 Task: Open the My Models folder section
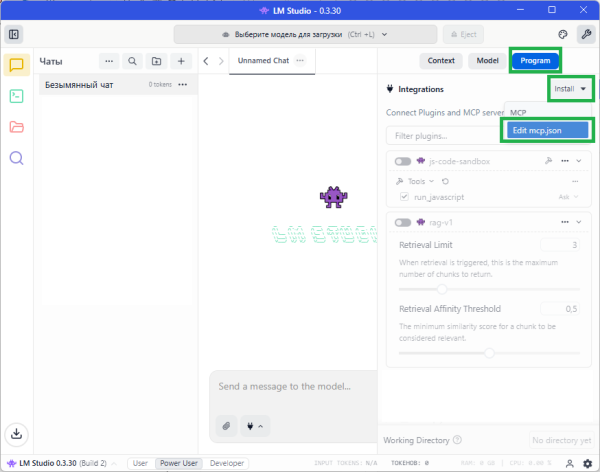[16, 127]
